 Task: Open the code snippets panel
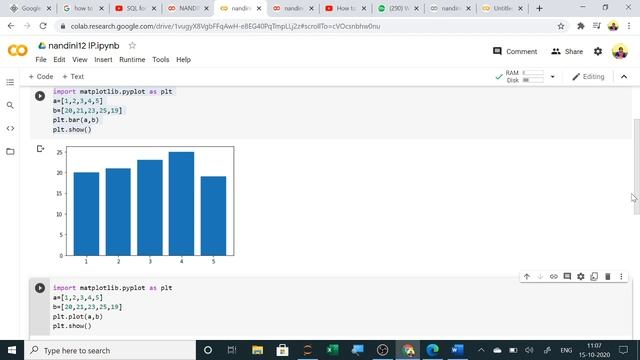(x=10, y=128)
